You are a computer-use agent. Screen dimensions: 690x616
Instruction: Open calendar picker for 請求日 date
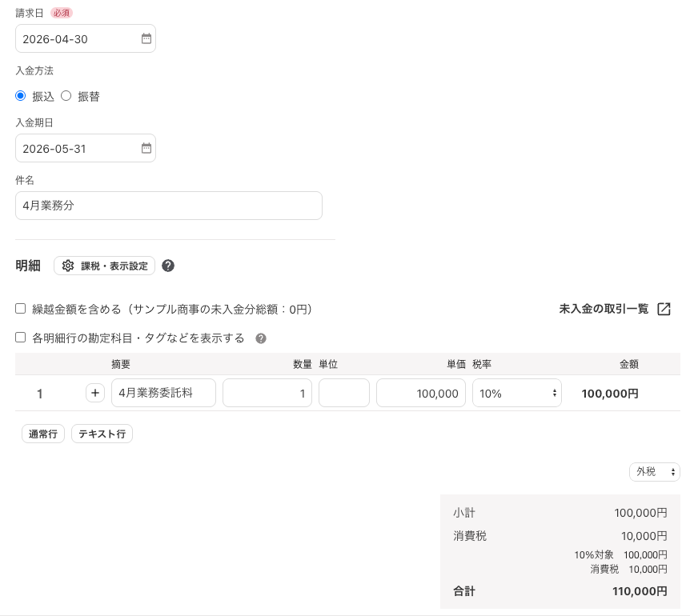click(x=146, y=38)
